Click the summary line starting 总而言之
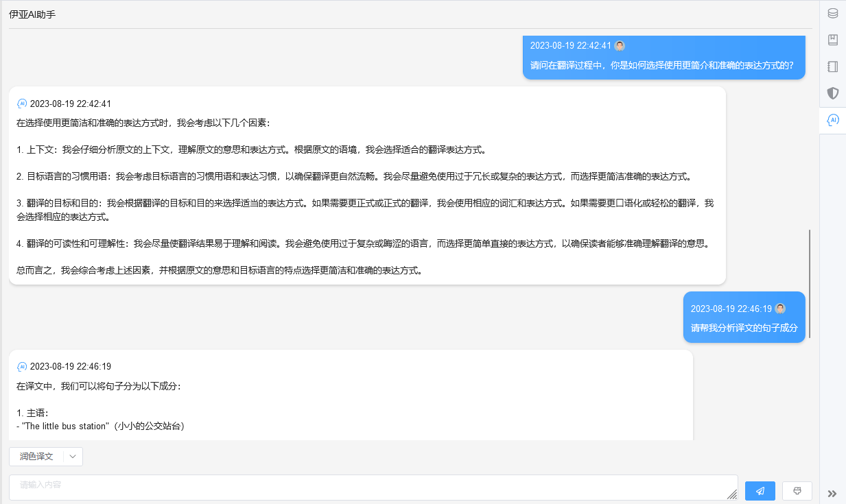This screenshot has height=504, width=846. point(220,270)
